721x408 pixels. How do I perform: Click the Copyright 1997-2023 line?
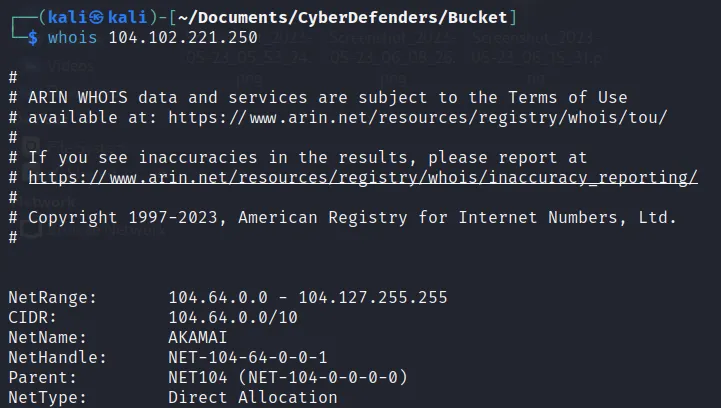[x=352, y=217]
